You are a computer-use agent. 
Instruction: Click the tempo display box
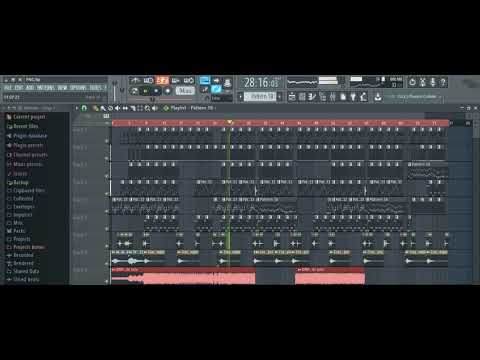185,91
